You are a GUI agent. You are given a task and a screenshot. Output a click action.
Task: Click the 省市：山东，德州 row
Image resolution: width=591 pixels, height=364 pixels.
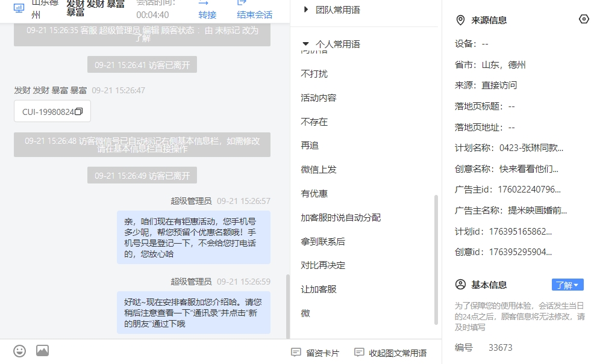[x=490, y=65]
